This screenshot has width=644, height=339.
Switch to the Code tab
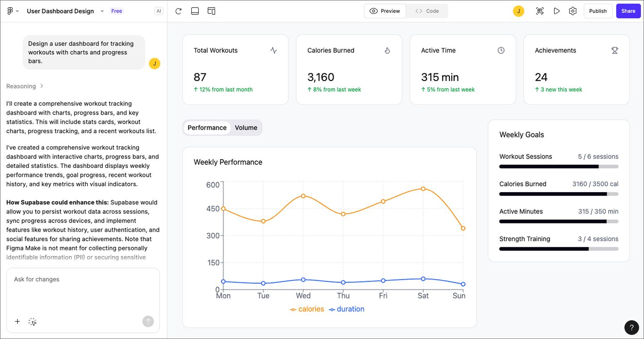tap(427, 11)
